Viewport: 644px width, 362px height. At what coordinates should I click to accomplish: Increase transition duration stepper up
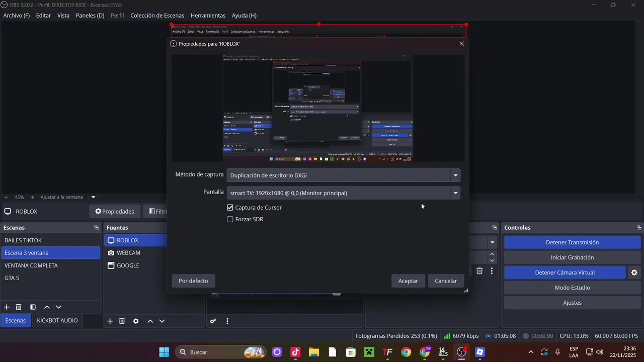pos(492,254)
